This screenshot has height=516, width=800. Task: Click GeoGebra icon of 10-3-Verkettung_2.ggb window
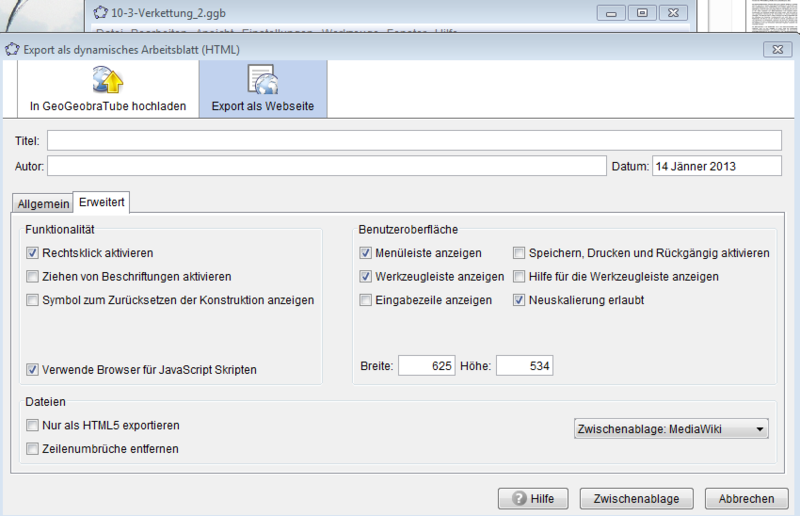coord(101,12)
